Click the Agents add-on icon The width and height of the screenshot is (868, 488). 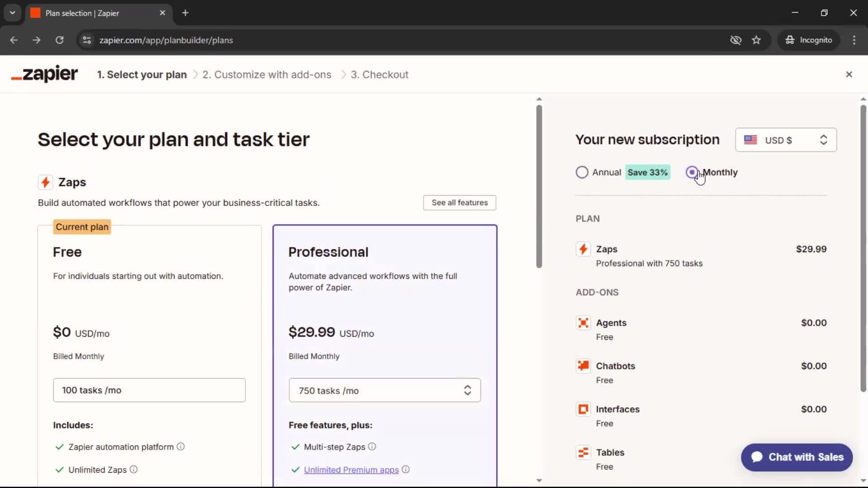coord(583,323)
